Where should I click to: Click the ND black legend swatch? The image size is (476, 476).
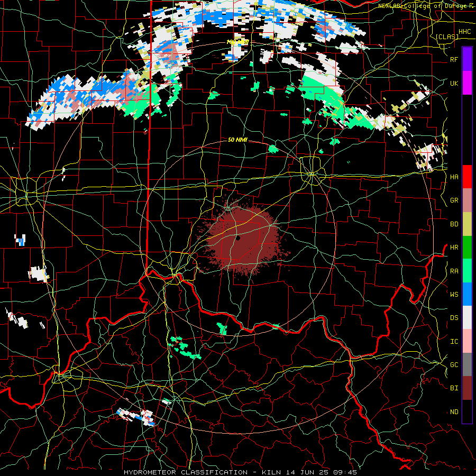(x=467, y=411)
